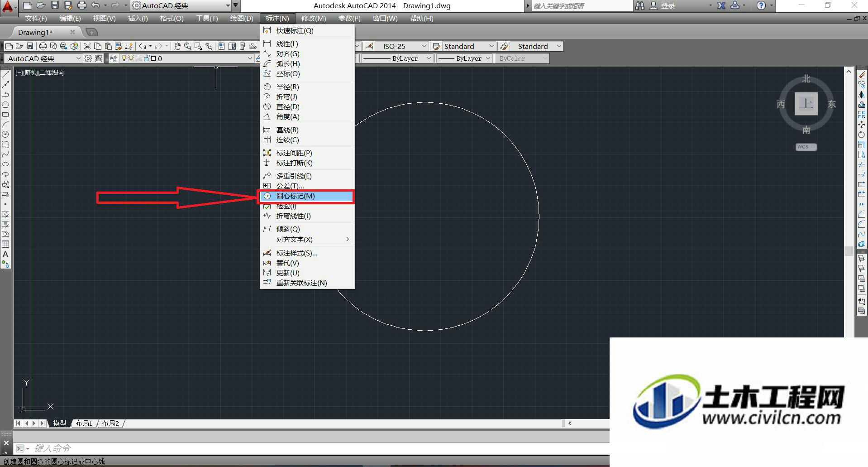This screenshot has width=868, height=467.
Task: Click the Plot Preview icon
Action: click(x=53, y=46)
